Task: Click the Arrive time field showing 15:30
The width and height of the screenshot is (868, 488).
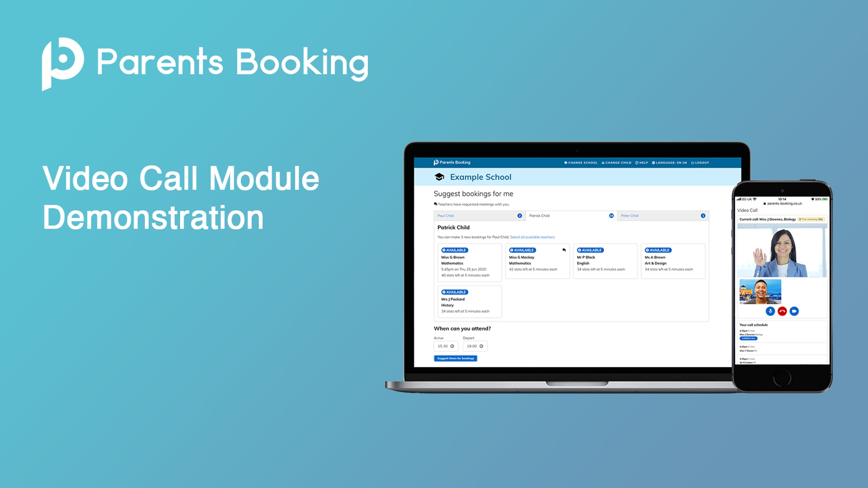Action: [446, 346]
